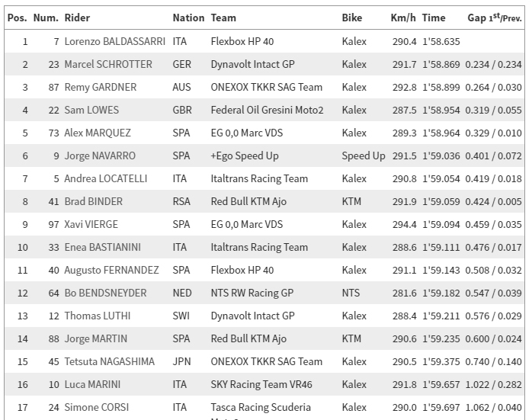The width and height of the screenshot is (532, 420).
Task: Click the Federal Oil Gresini Moto2 team
Action: coord(267,111)
